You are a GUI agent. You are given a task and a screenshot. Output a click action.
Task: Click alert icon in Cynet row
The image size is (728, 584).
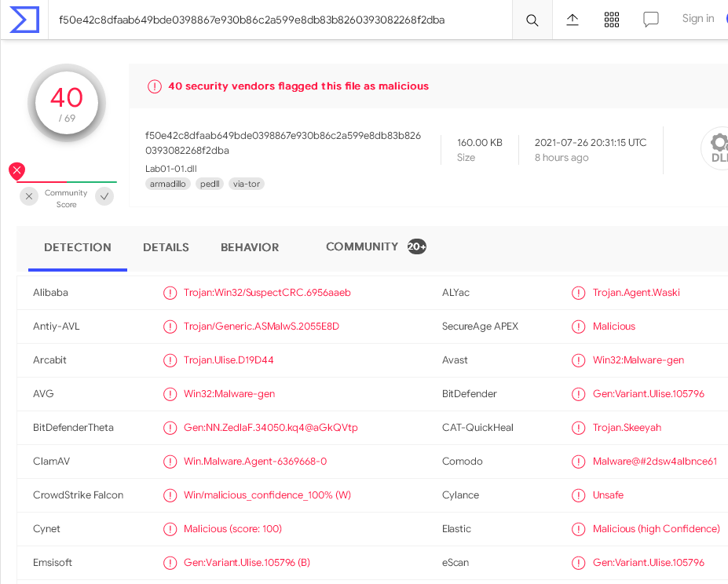[x=170, y=529]
